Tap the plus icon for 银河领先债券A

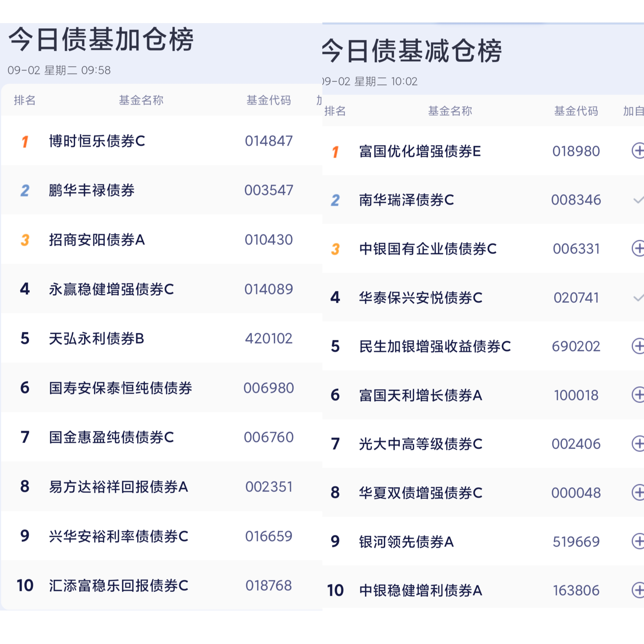[638, 541]
